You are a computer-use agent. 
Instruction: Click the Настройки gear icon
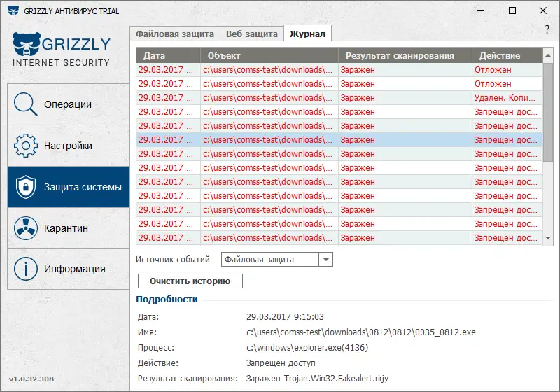[x=25, y=146]
